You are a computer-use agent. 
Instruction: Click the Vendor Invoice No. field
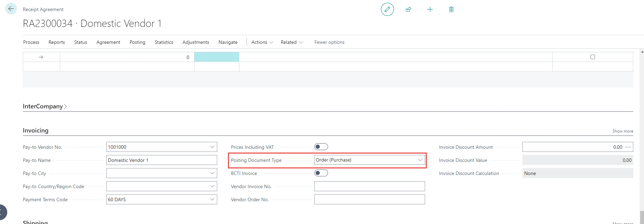click(369, 186)
